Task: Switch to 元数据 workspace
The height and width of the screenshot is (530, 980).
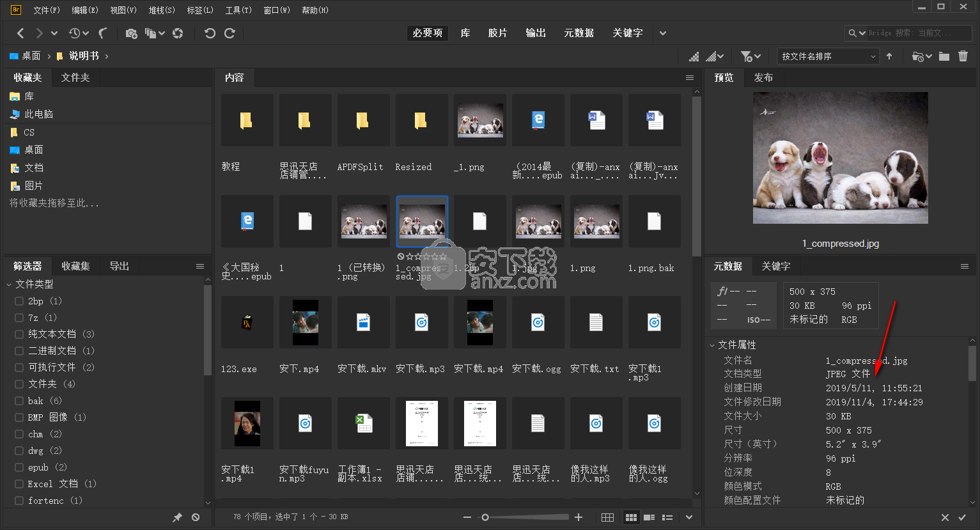Action: [579, 33]
